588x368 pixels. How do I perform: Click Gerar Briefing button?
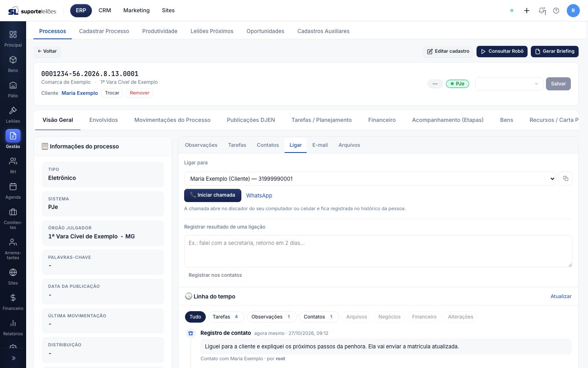[555, 52]
